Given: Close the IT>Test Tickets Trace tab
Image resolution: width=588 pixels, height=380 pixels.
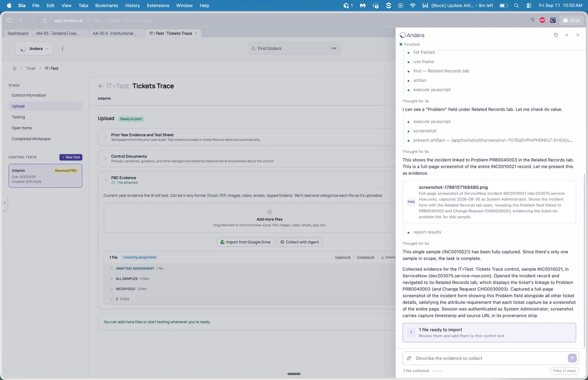Looking at the screenshot, I should tap(196, 33).
